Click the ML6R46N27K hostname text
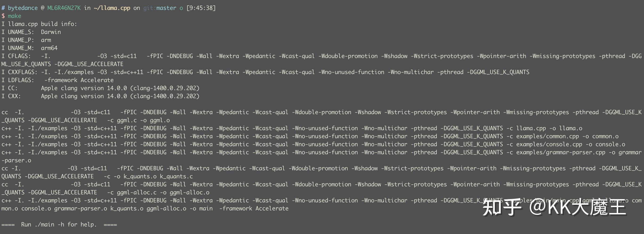This screenshot has height=234, width=644. (64, 8)
